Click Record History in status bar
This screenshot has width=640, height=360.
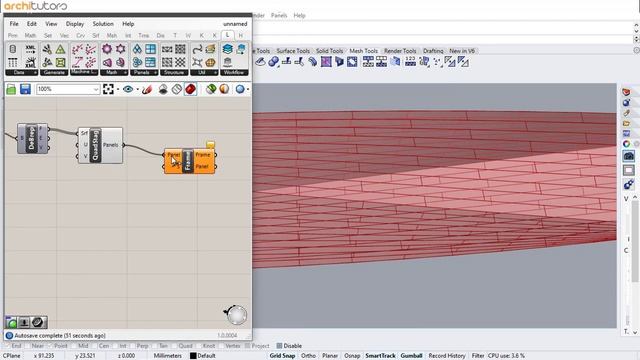click(447, 356)
